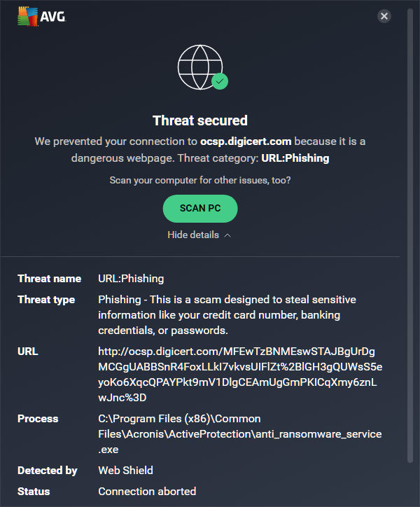Click the Connection aborted status value

(147, 492)
